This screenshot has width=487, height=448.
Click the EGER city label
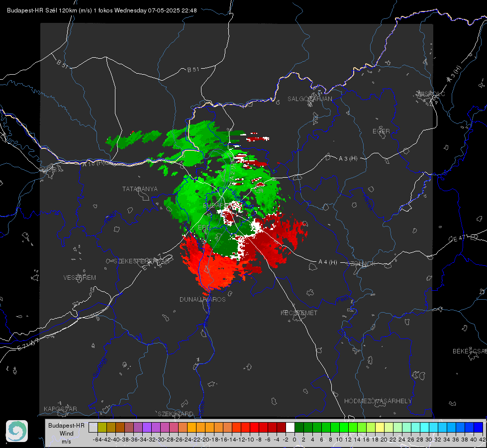point(381,131)
